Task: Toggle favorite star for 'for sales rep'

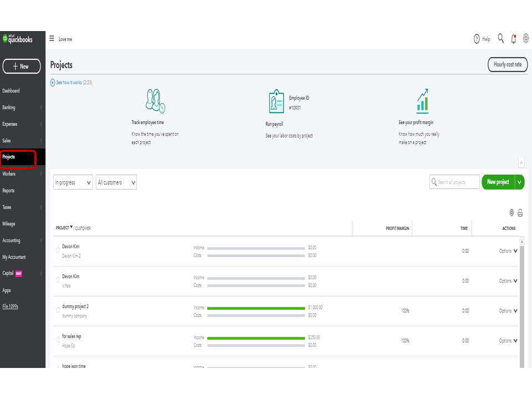Action: coord(58,340)
